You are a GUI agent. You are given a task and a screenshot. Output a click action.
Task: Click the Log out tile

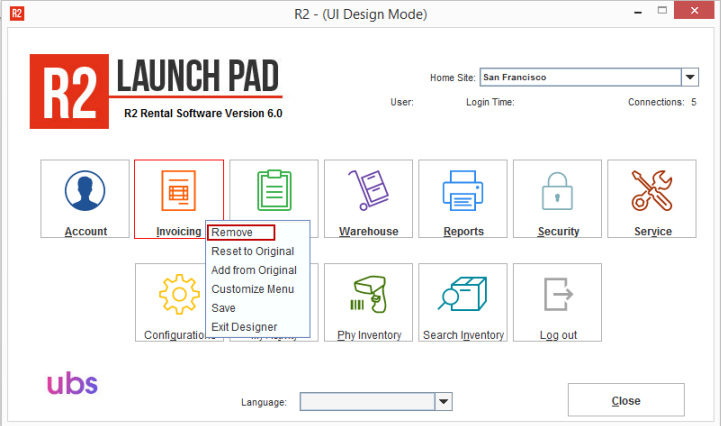[x=557, y=302]
